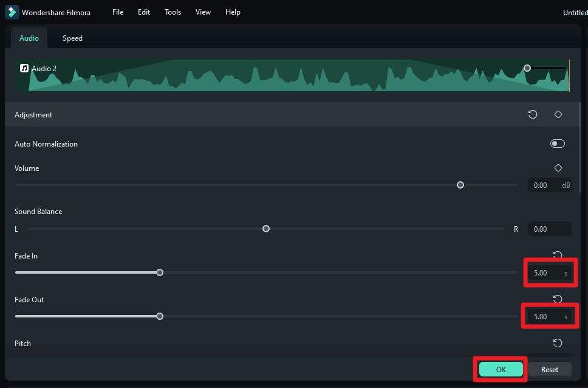
Task: Open the Help menu
Action: pyautogui.click(x=233, y=12)
